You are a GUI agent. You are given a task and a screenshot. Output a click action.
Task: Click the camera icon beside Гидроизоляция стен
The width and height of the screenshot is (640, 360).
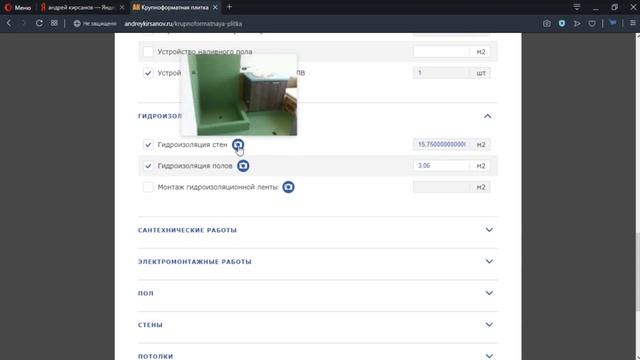(238, 144)
